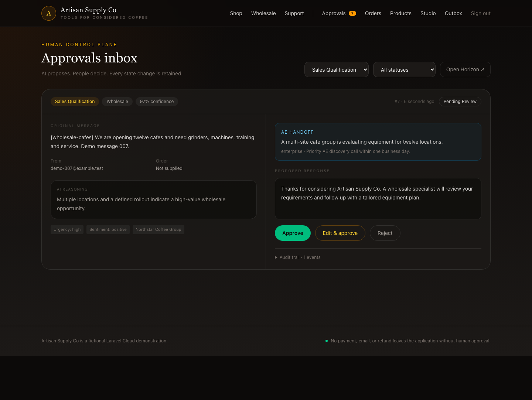Viewport: 532px width, 400px height.
Task: Open the Outbox page
Action: (x=453, y=13)
